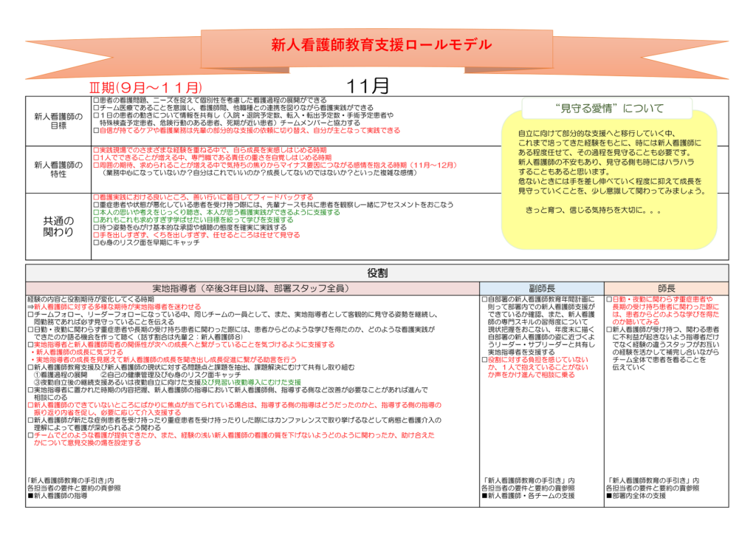Select the 副師長 column header

pos(542,288)
